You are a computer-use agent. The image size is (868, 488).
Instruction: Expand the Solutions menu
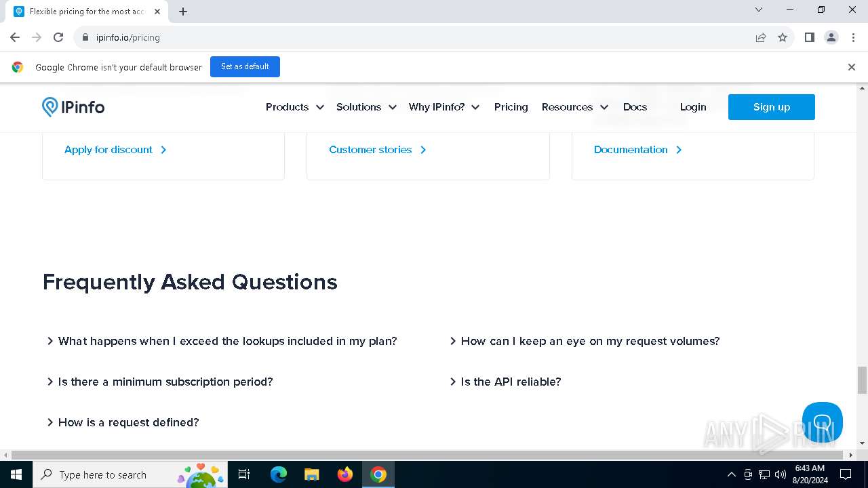click(366, 107)
